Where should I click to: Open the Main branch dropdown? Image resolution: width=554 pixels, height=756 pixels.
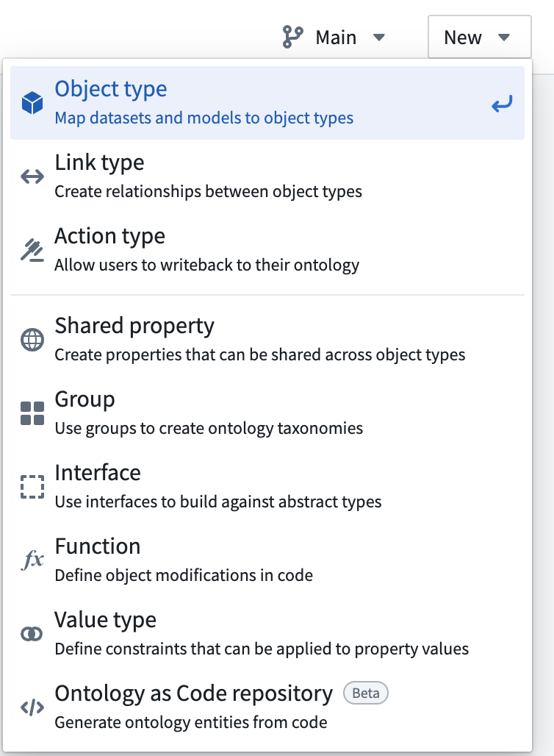(x=334, y=37)
